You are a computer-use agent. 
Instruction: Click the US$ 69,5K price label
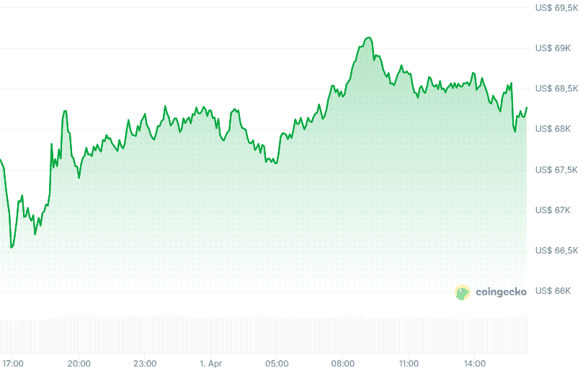pos(557,8)
